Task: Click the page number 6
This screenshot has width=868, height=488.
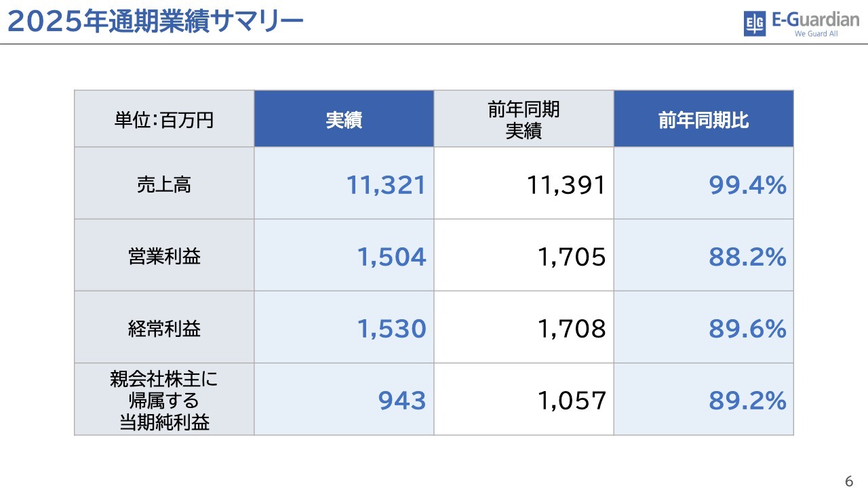Action: (849, 481)
